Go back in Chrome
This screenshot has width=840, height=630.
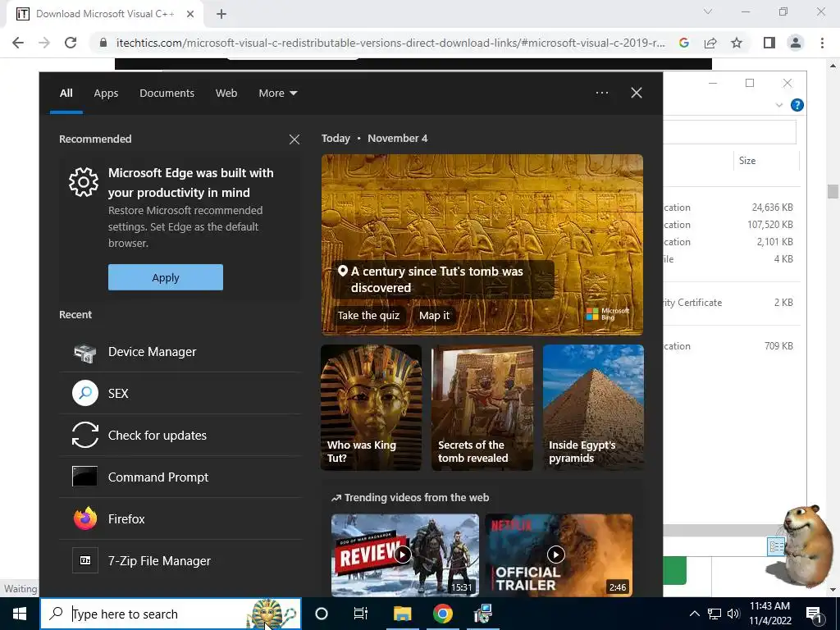[x=18, y=43]
